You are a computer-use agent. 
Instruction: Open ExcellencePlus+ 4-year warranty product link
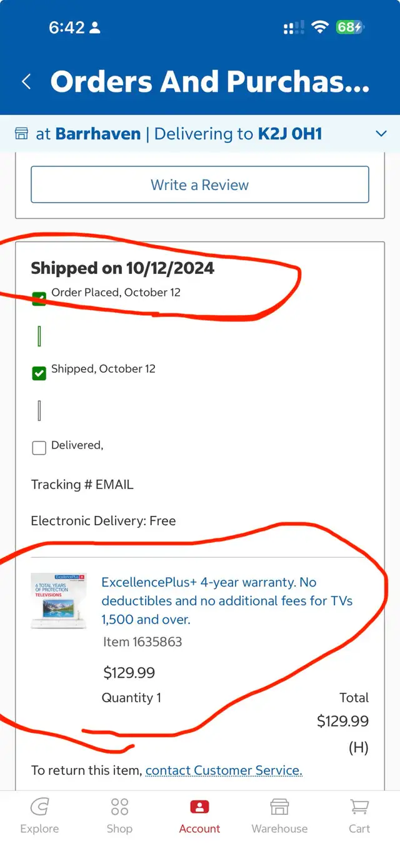click(227, 601)
